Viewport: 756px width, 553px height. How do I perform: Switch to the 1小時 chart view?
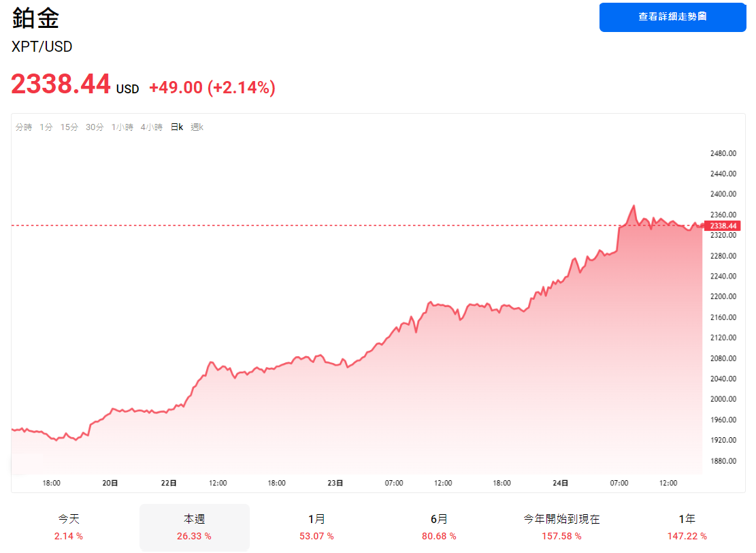click(x=121, y=127)
